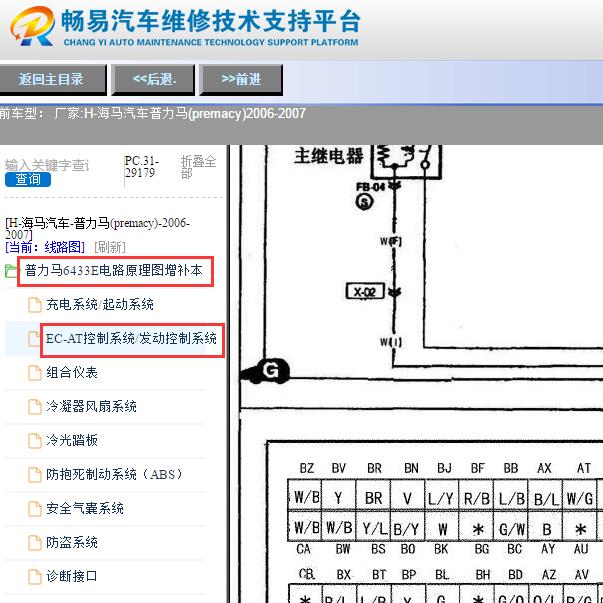Click the 刷新 refresh link
This screenshot has width=603, height=603.
(x=110, y=247)
